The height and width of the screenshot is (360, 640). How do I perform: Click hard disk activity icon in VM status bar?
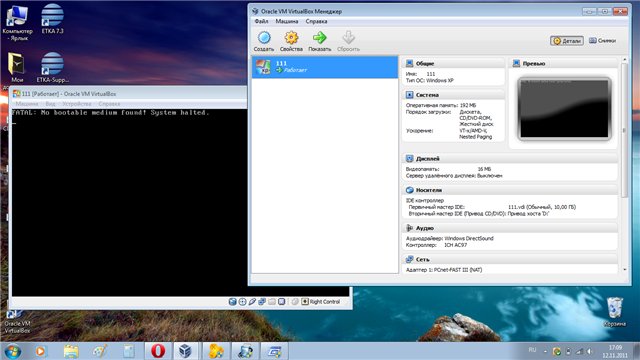point(233,302)
